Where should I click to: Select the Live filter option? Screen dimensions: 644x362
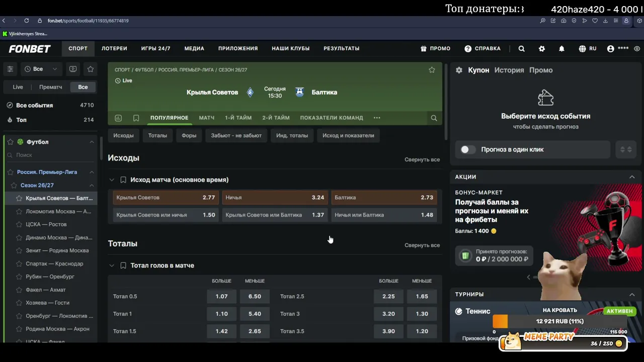coord(18,87)
